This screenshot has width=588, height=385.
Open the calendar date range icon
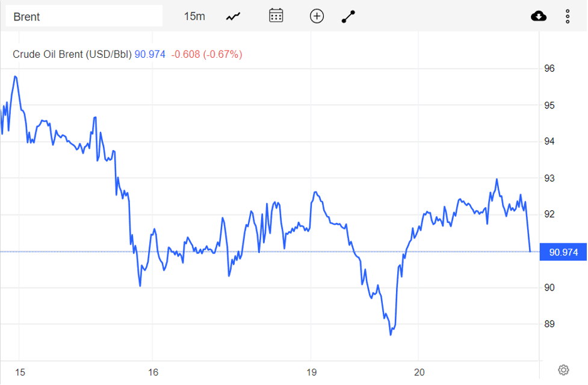point(276,16)
